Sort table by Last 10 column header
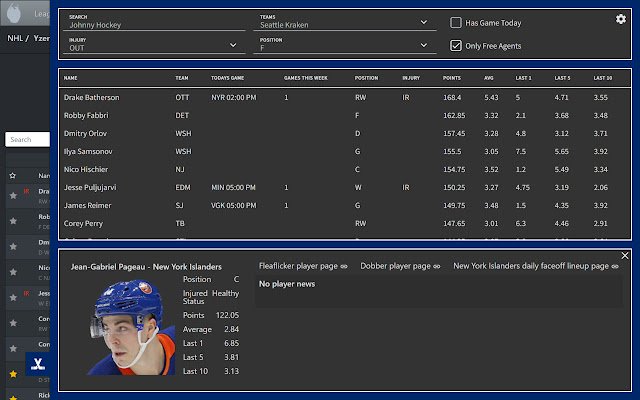640x400 pixels. 602,78
